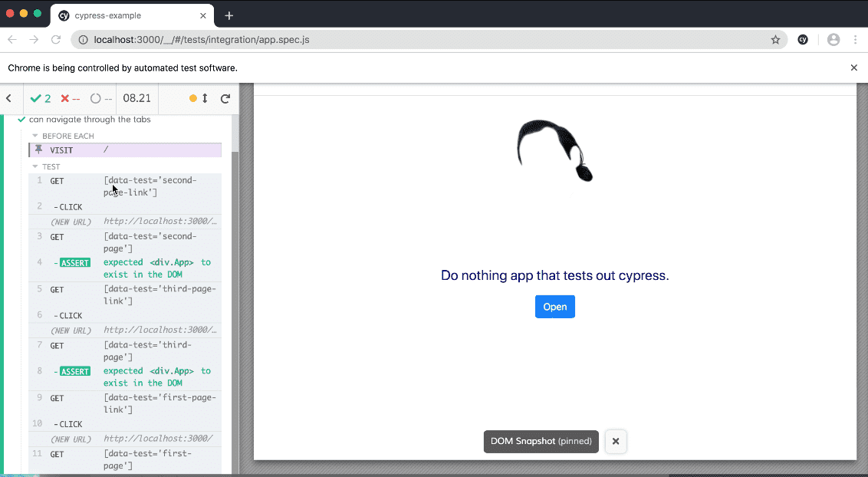Reload the page using browser refresh
Viewport: 868px width, 477px height.
[x=56, y=39]
